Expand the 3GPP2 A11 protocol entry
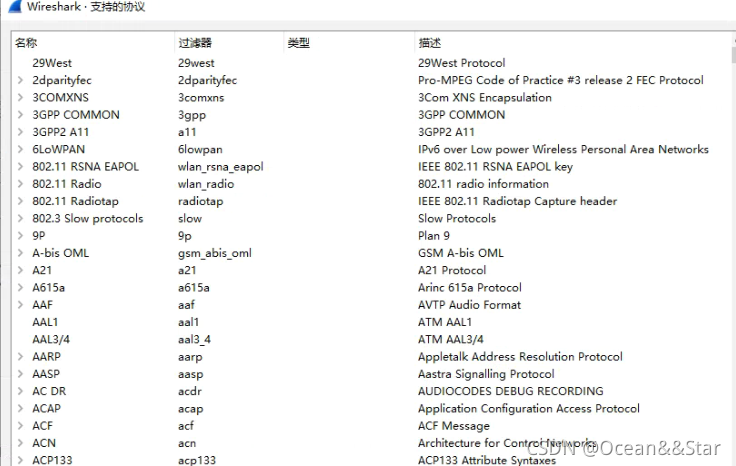Viewport: 736px width, 466px height. click(x=20, y=132)
